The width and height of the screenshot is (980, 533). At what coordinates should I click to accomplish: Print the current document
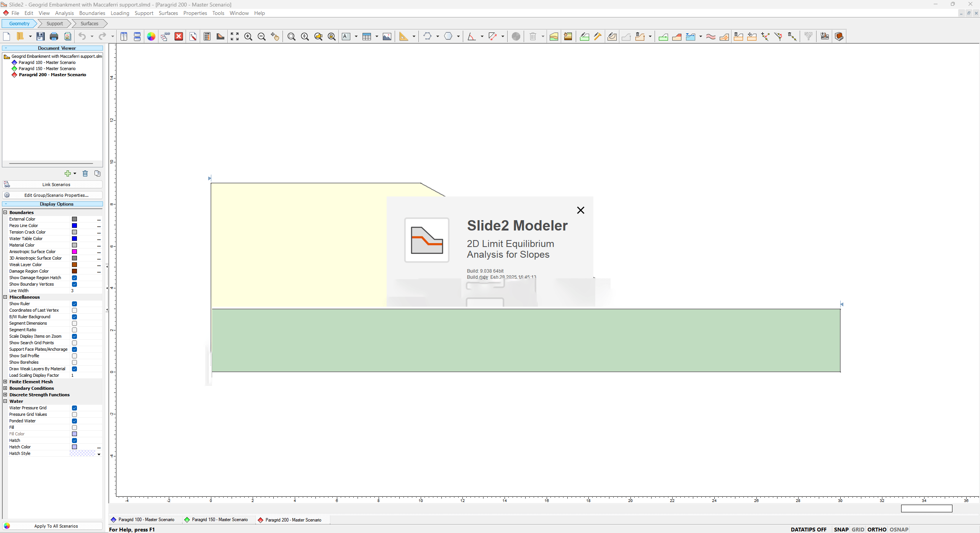tap(54, 36)
